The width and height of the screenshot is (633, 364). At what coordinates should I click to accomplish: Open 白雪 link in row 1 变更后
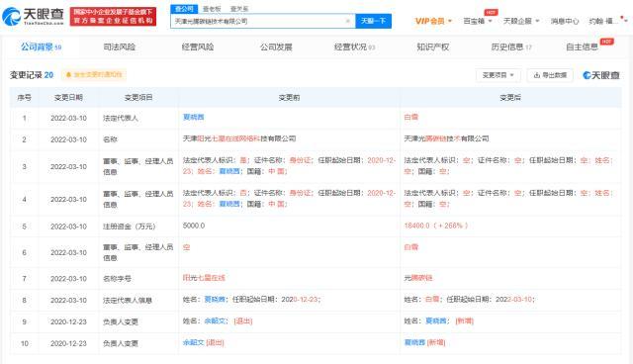(x=411, y=117)
